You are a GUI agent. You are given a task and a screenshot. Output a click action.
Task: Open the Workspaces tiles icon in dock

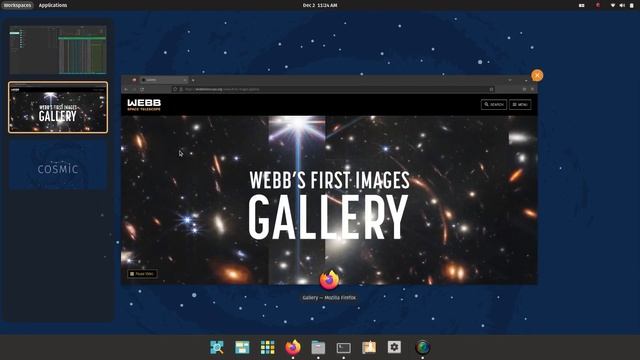[x=242, y=347]
